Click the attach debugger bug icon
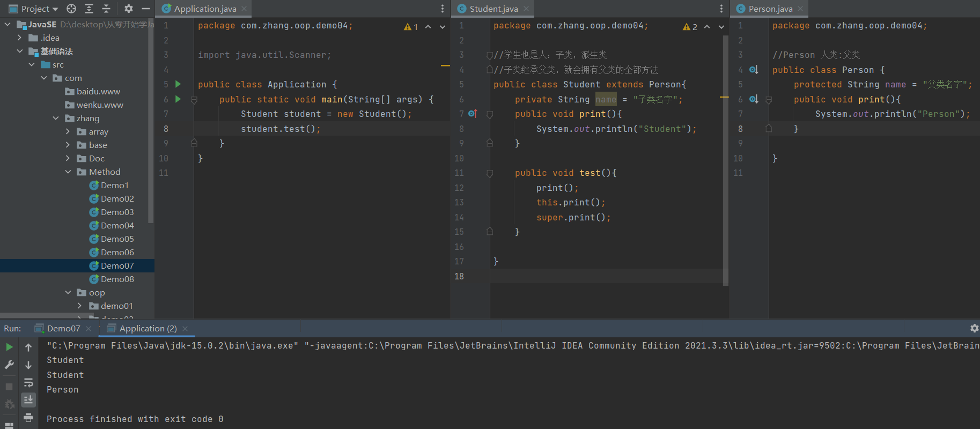The image size is (980, 429). (x=9, y=404)
